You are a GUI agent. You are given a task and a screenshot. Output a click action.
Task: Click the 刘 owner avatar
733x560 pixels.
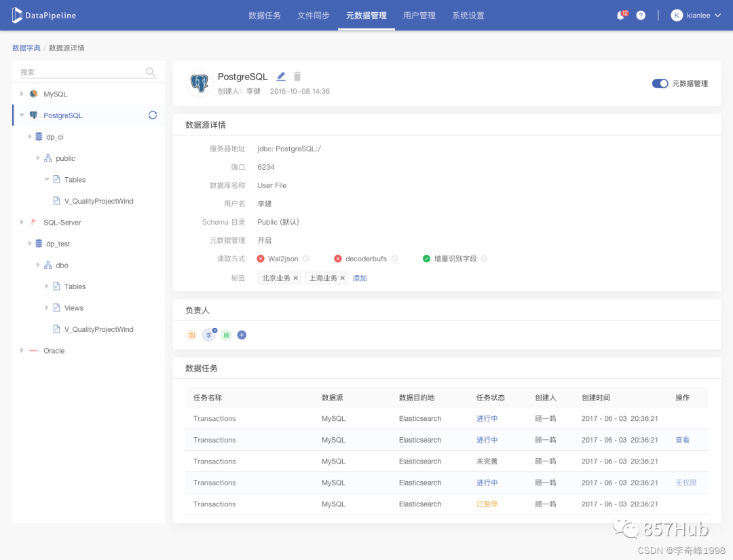(191, 335)
